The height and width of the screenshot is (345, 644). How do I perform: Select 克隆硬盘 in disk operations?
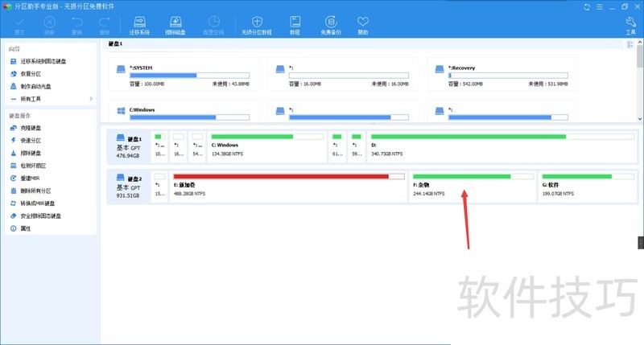coord(31,129)
